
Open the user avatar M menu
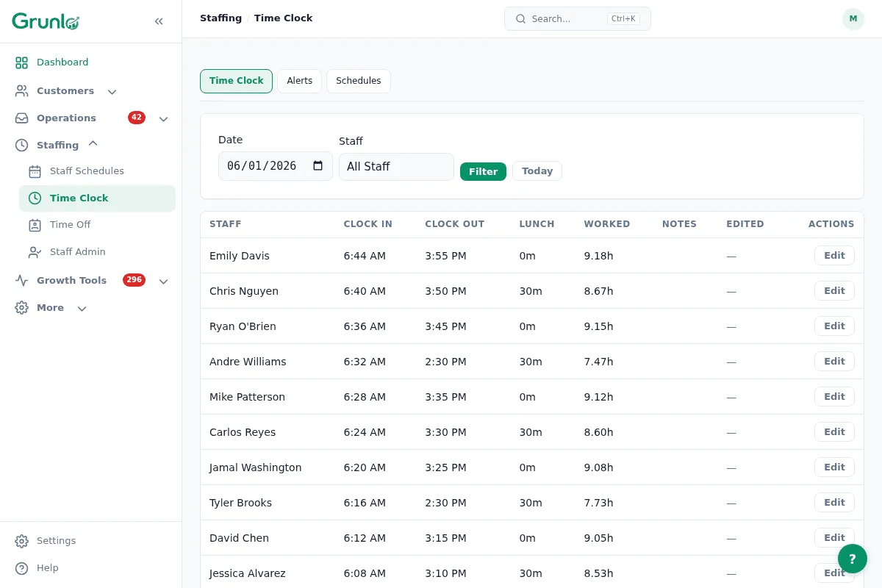(x=853, y=19)
